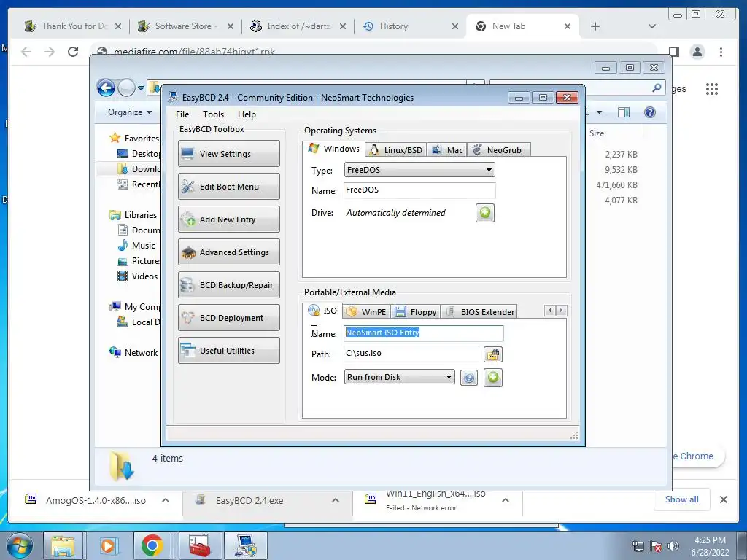Viewport: 747px width, 560px height.
Task: Open Advanced Settings
Action: click(228, 252)
